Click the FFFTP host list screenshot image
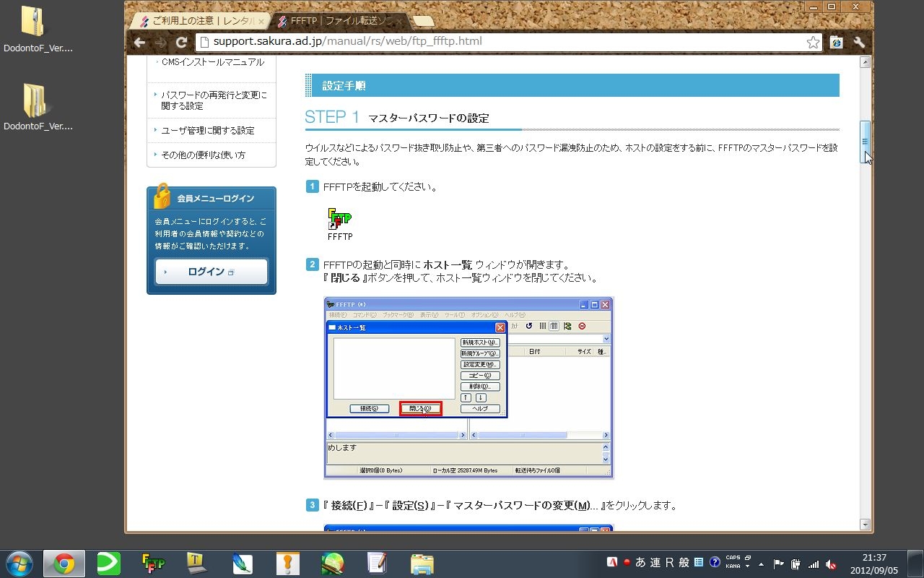Viewport: 924px width, 578px height. point(468,388)
